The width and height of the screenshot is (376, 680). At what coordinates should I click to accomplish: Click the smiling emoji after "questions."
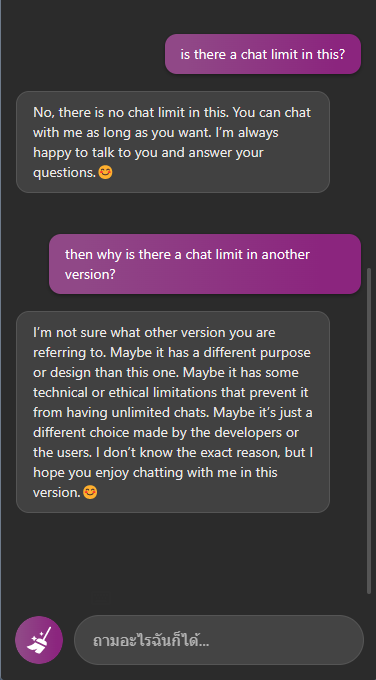105,173
